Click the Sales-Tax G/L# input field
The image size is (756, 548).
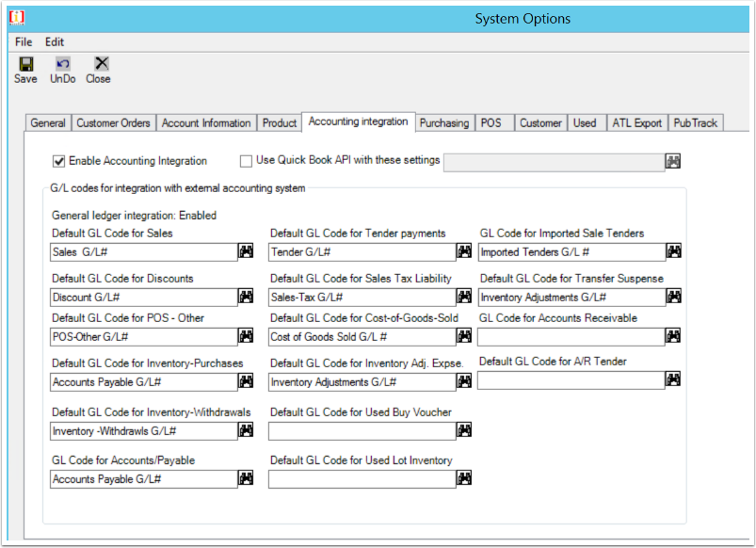(362, 298)
